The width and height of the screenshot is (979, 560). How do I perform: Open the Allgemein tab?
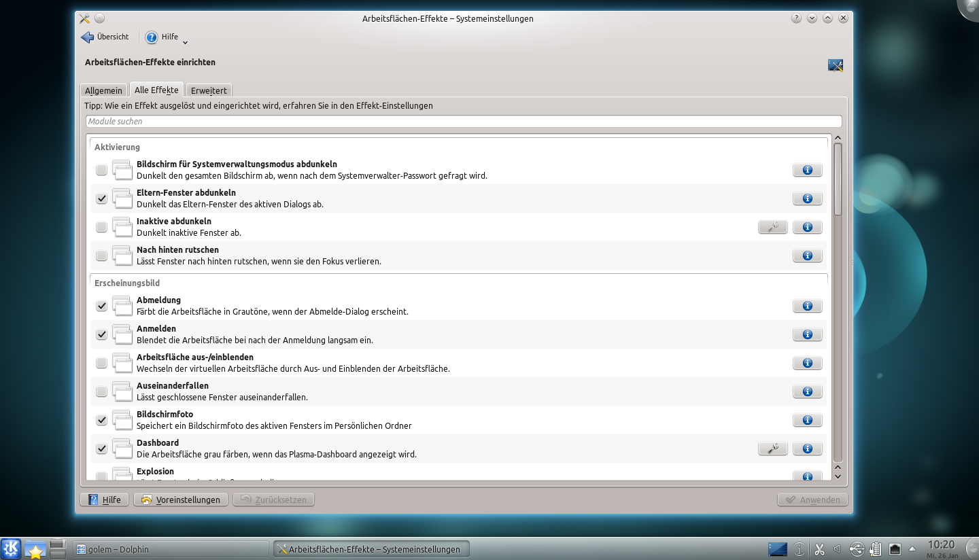(103, 90)
